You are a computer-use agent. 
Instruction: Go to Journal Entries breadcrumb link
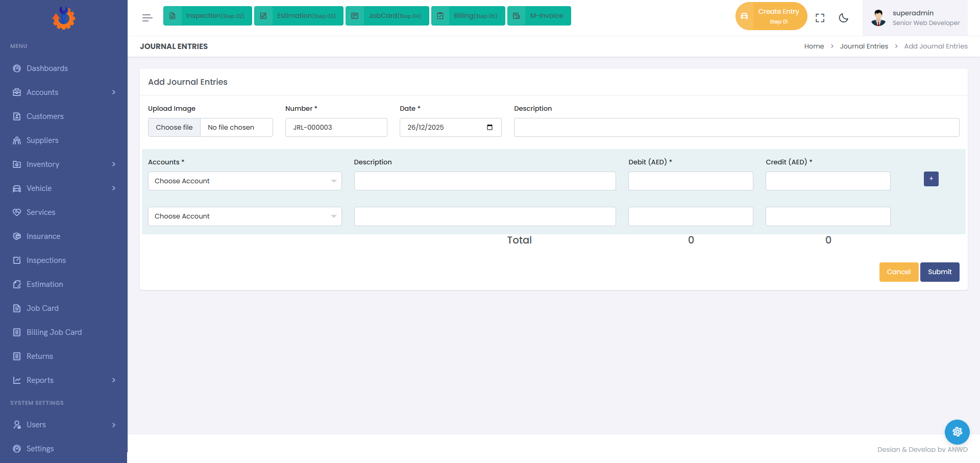coord(864,46)
